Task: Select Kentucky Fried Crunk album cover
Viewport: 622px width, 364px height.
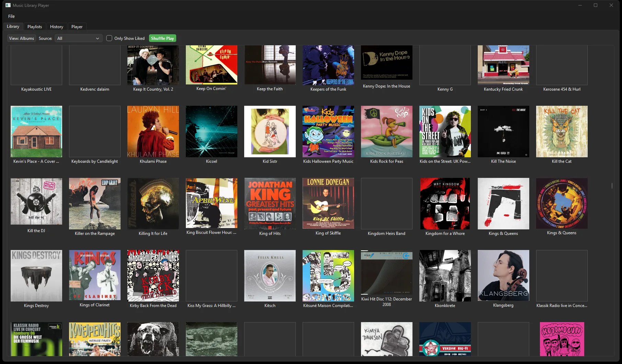Action: [504, 65]
